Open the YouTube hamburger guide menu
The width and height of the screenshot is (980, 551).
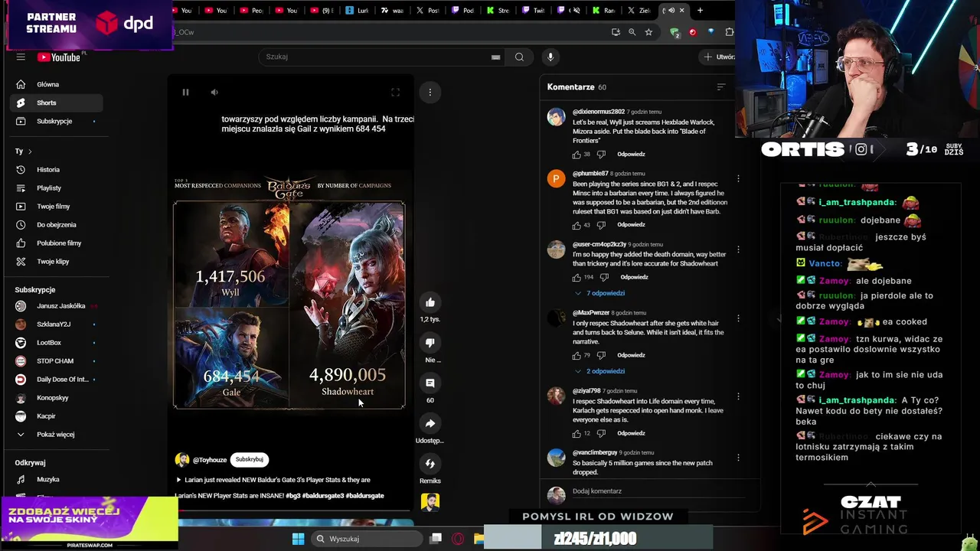(x=21, y=57)
